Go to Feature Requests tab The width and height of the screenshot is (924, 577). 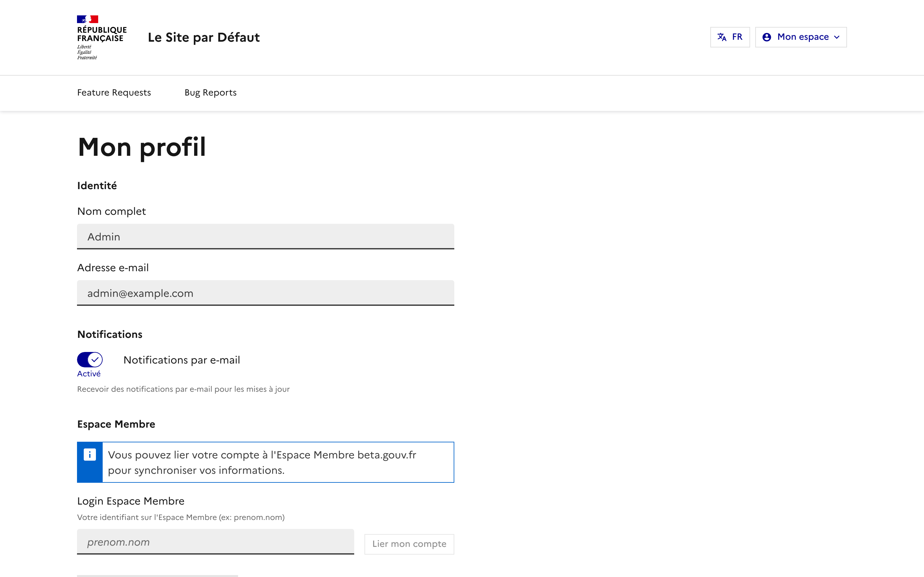[114, 93]
